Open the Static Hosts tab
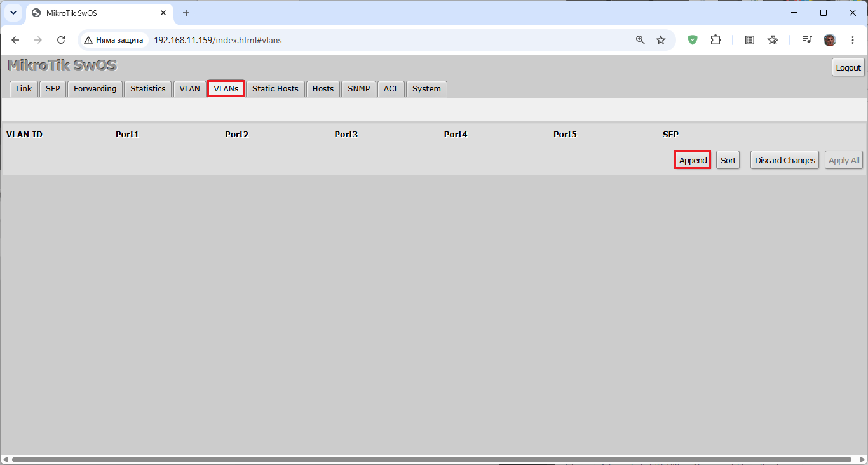This screenshot has height=465, width=868. [x=275, y=89]
